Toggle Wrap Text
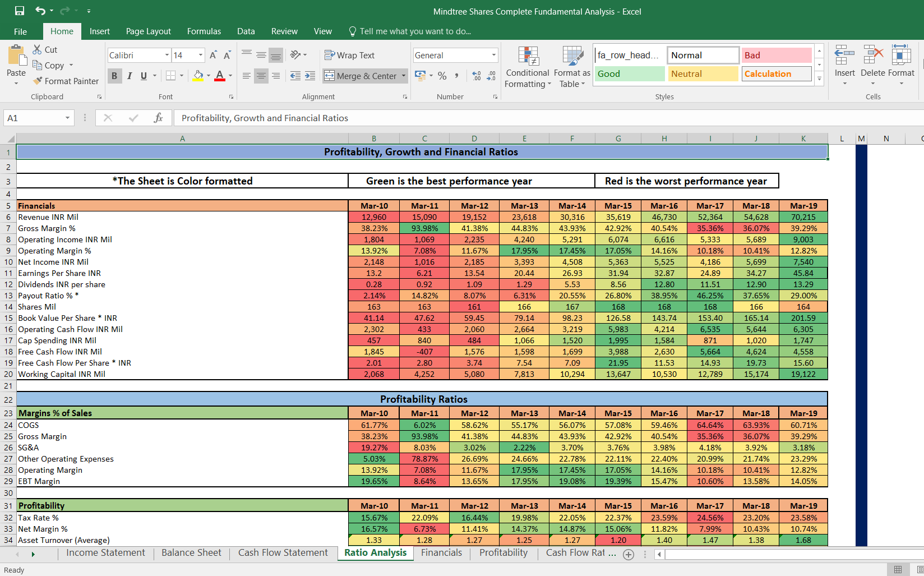Screen dimensions: 924x576 pyautogui.click(x=350, y=55)
